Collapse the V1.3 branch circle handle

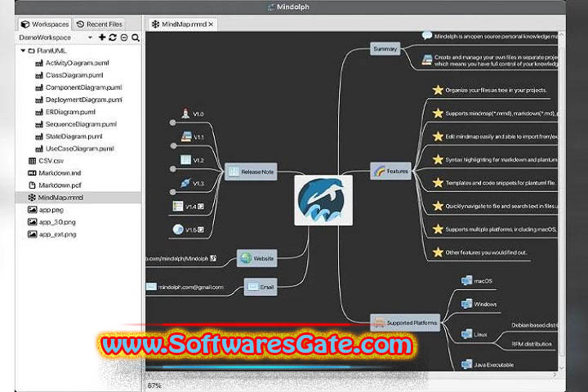(172, 192)
